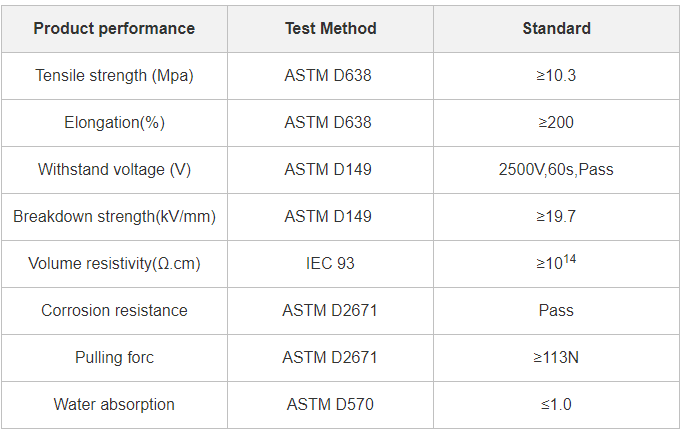This screenshot has height=432, width=684.
Task: Click the ≥10¹⁴ resistivity value
Action: click(x=556, y=264)
